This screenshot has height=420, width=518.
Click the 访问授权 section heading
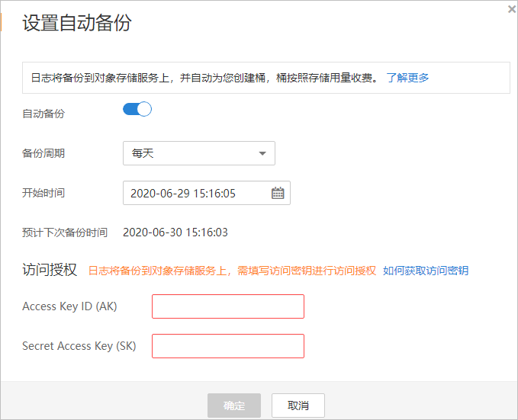point(50,270)
